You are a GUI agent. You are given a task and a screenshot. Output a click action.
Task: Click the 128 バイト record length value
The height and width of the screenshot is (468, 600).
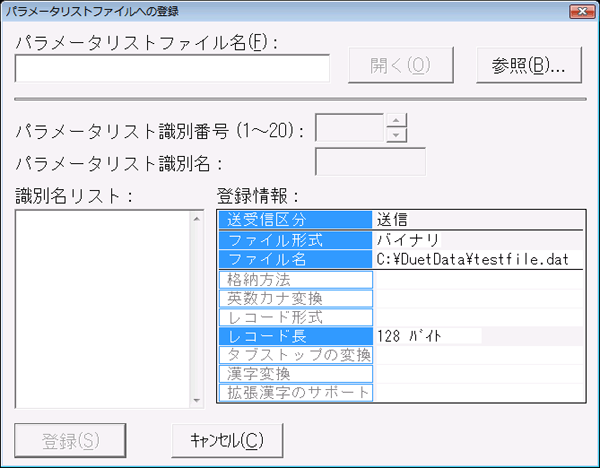(x=428, y=336)
